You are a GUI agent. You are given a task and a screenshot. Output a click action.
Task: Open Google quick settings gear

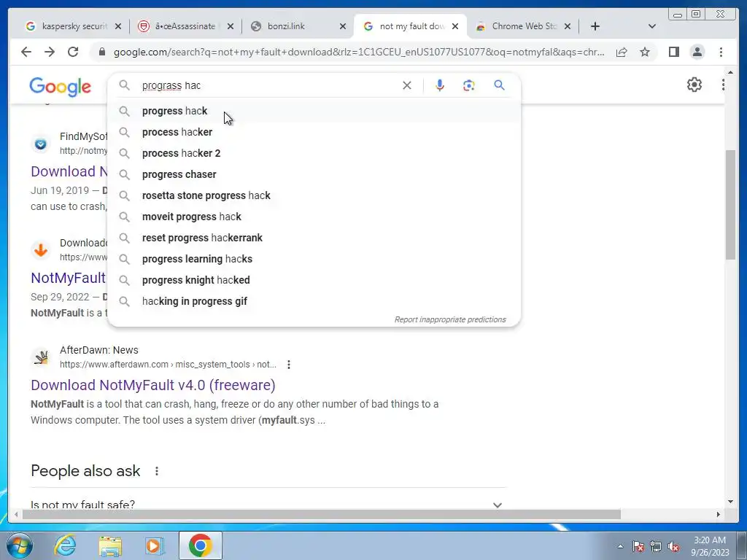694,85
